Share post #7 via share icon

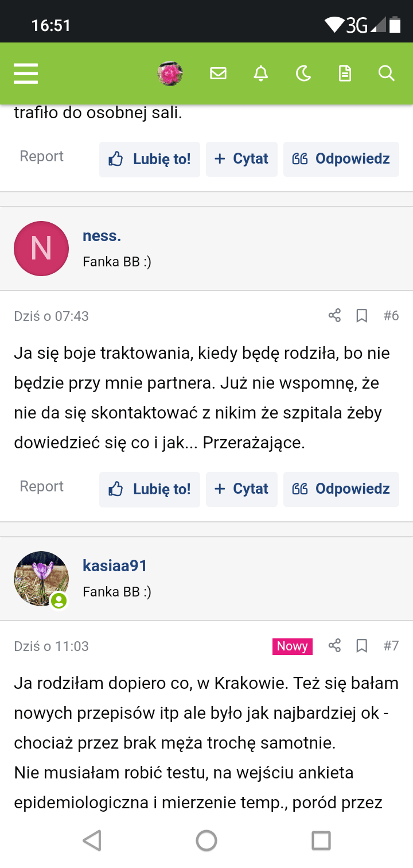[x=334, y=646]
